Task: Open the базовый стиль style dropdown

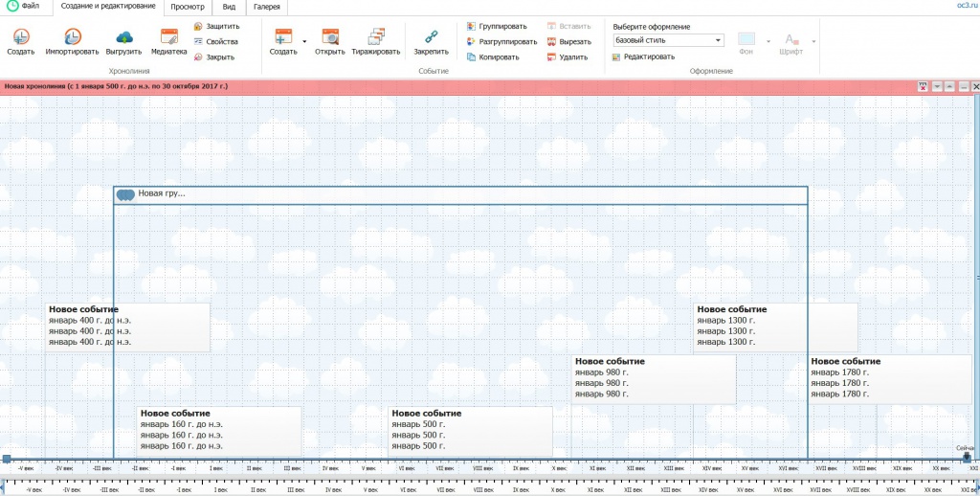Action: pyautogui.click(x=668, y=40)
